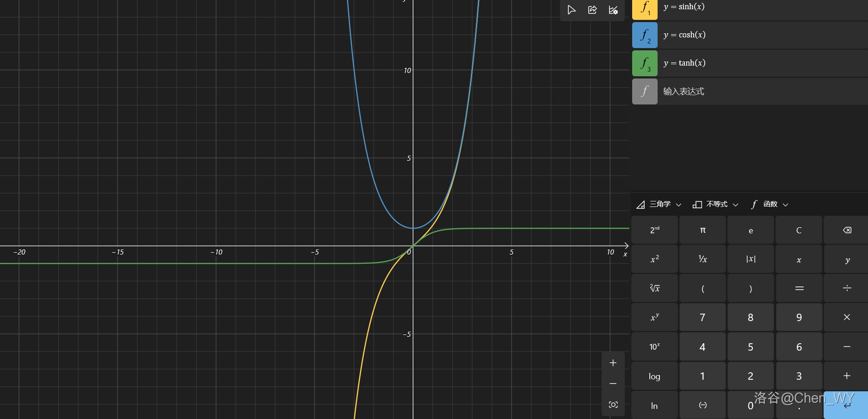
Task: Zoom out on the graph
Action: (x=613, y=384)
